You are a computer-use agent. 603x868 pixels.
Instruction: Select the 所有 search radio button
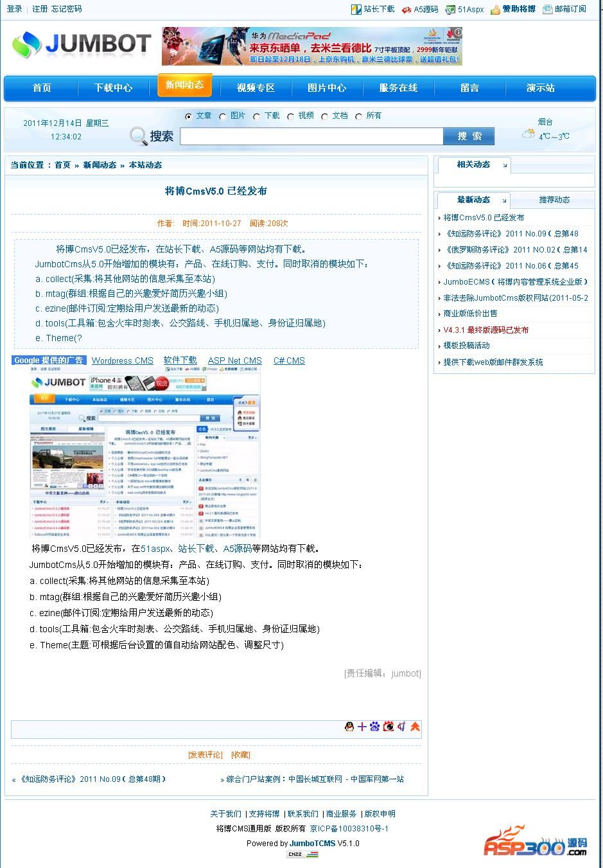358,116
